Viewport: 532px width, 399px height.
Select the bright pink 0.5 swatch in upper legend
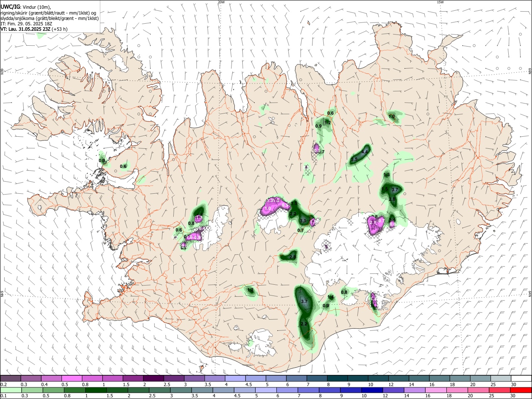(x=71, y=378)
